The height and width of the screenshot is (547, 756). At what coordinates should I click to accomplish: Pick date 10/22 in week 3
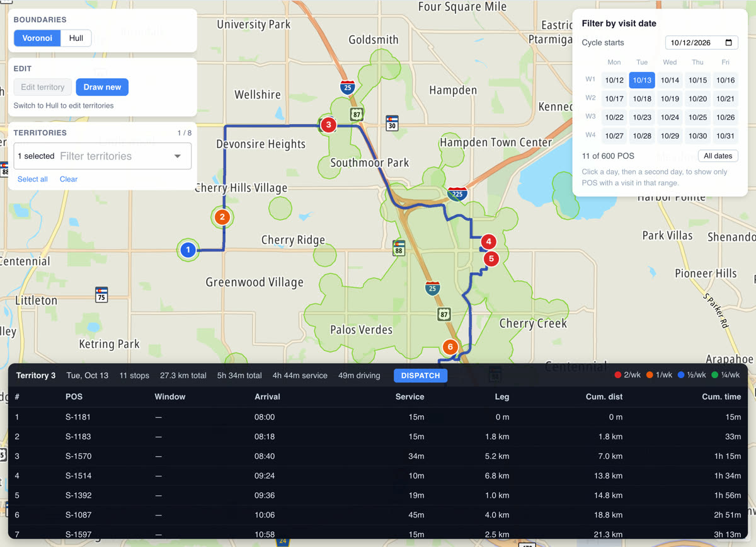[x=614, y=117]
